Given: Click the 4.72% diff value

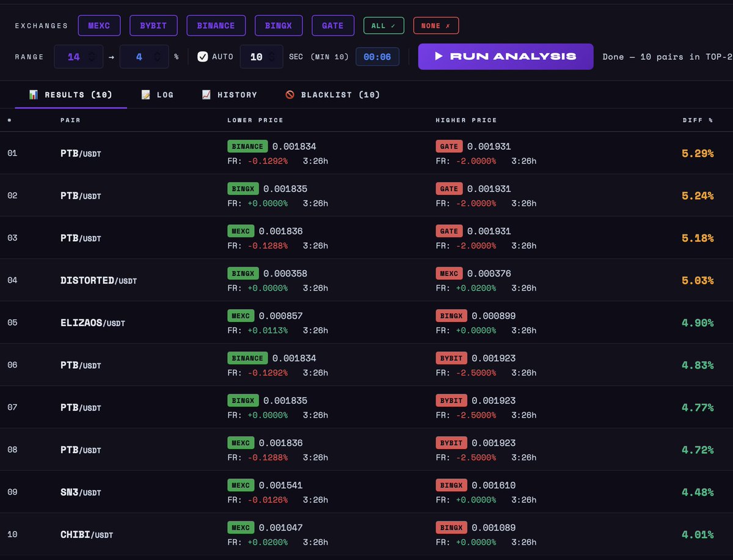Looking at the screenshot, I should tap(698, 450).
